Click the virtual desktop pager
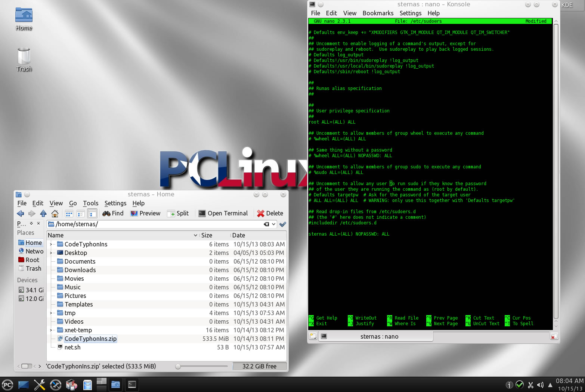Screen dimensions: 585x392 (102, 385)
